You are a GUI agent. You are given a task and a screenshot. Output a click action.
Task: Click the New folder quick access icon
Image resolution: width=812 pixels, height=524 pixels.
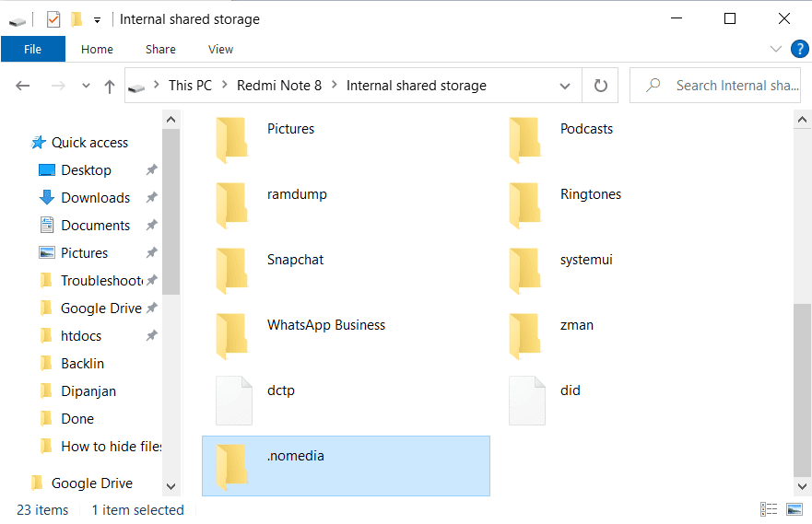76,19
